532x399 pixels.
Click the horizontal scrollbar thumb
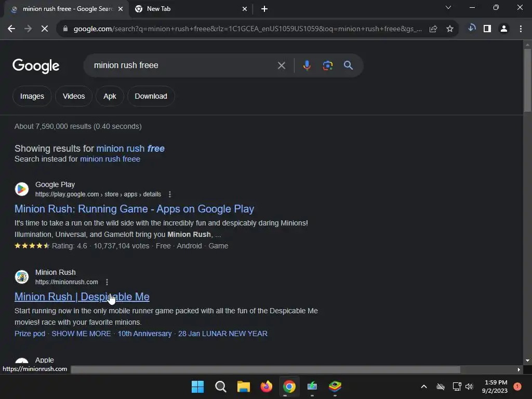coord(265,369)
